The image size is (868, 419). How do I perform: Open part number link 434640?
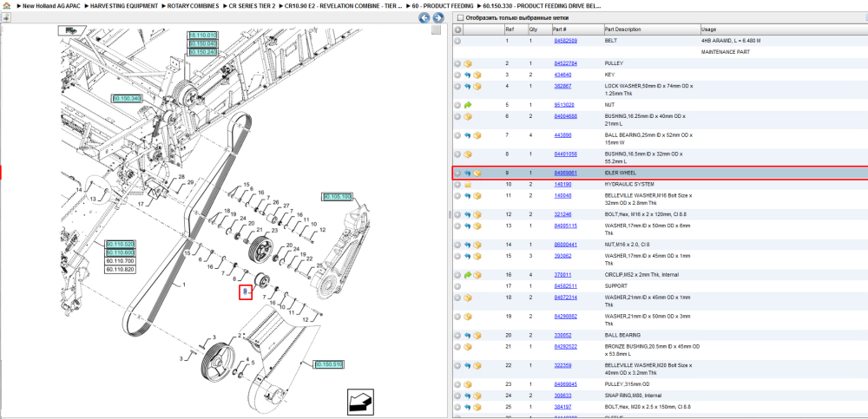tap(563, 75)
